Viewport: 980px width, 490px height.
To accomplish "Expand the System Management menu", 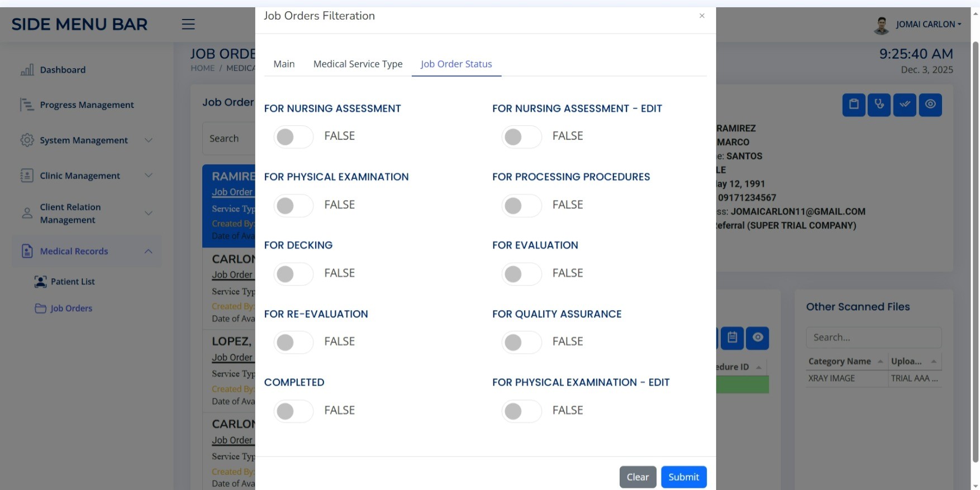I will coord(149,140).
